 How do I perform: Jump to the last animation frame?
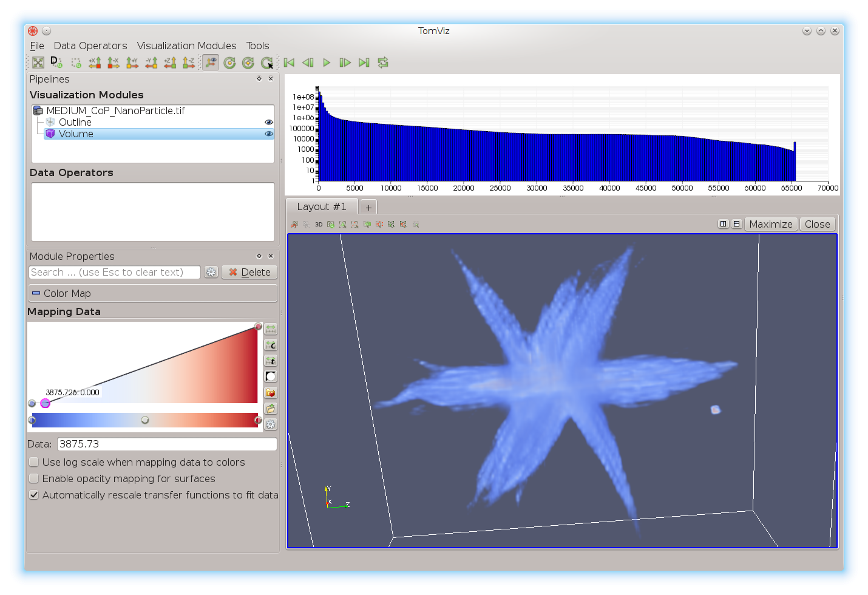[364, 63]
